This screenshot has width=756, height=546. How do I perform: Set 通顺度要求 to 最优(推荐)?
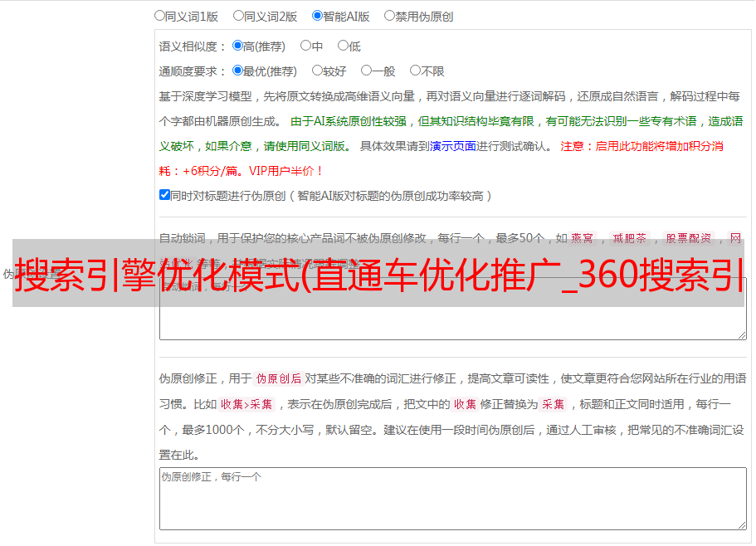237,71
